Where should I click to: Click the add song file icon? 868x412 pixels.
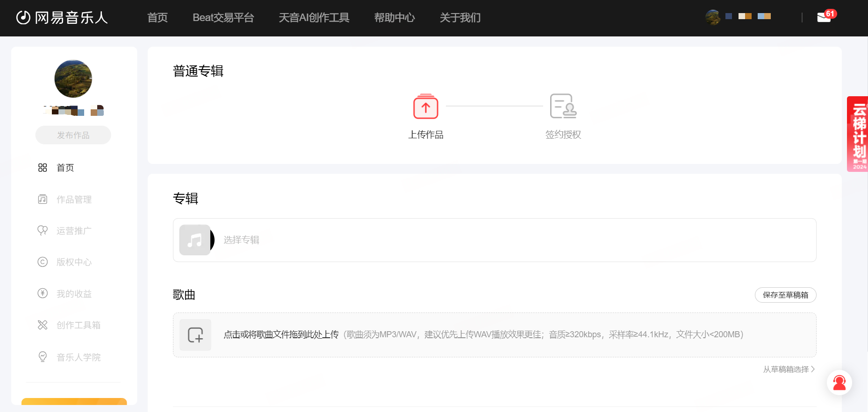[195, 335]
